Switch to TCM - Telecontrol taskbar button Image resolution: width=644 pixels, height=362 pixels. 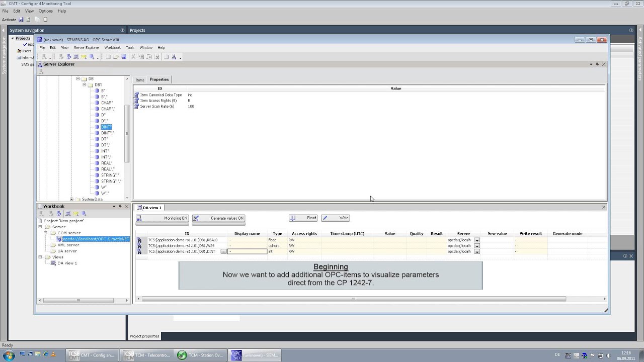point(147,355)
